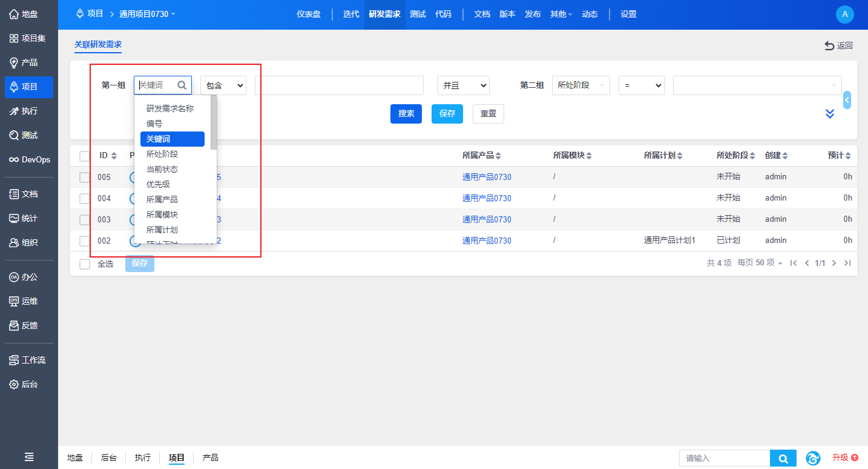Check the checkbox for row 005
The width and height of the screenshot is (868, 469).
pyautogui.click(x=85, y=177)
